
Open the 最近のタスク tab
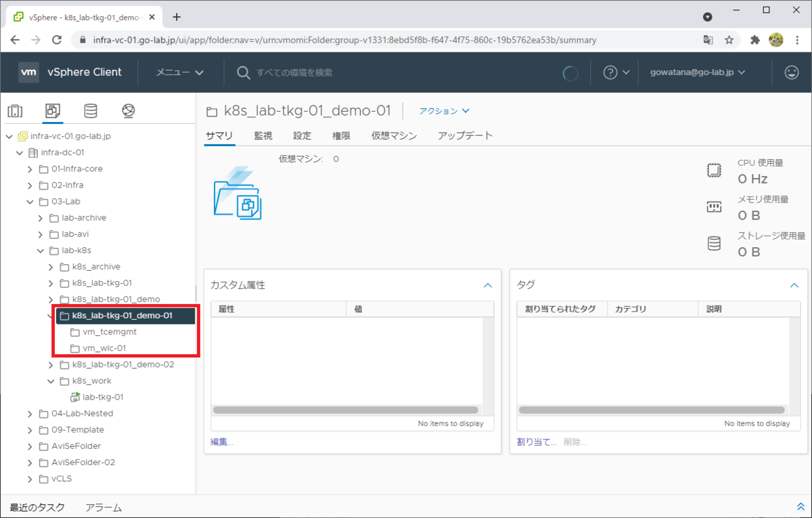37,507
